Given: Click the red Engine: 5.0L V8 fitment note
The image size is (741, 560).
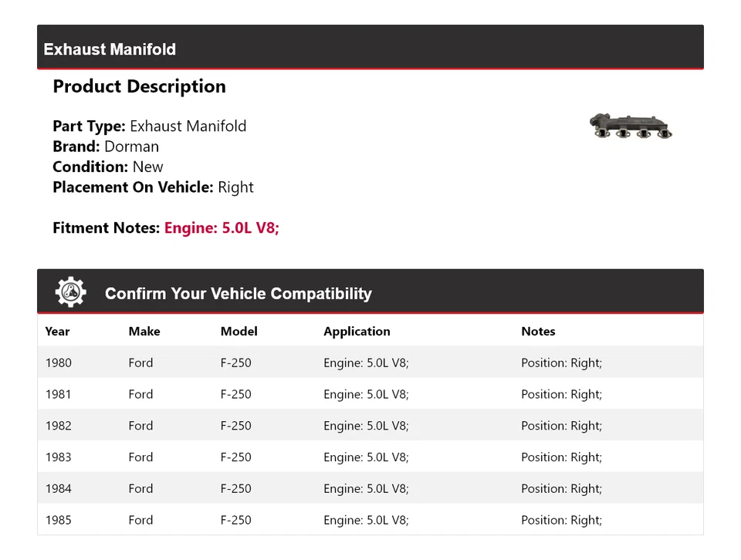Looking at the screenshot, I should point(222,228).
